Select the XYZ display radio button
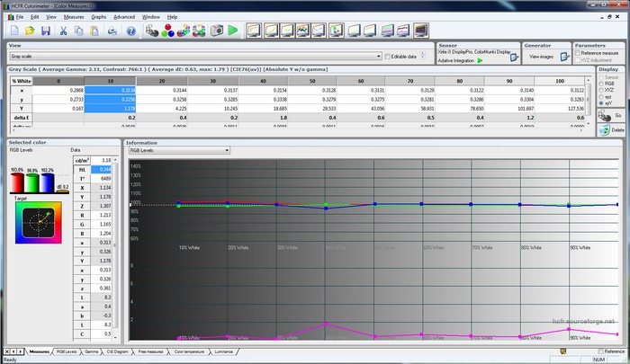Image resolution: width=630 pixels, height=364 pixels. click(x=601, y=90)
